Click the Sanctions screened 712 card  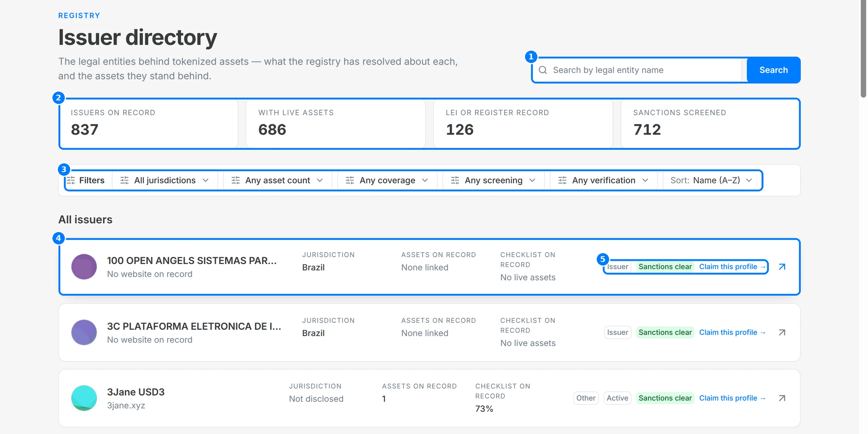[710, 124]
